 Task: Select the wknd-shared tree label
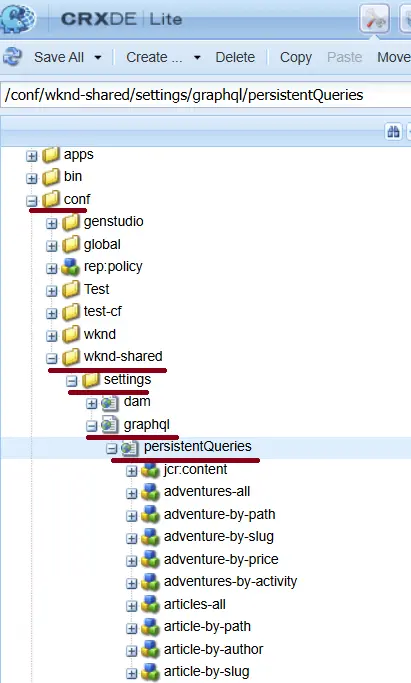[123, 356]
